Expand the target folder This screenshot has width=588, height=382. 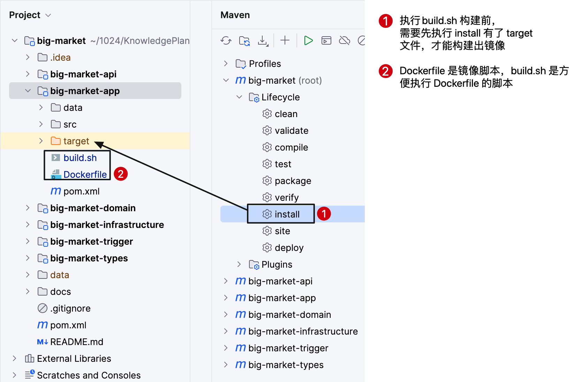tap(41, 141)
